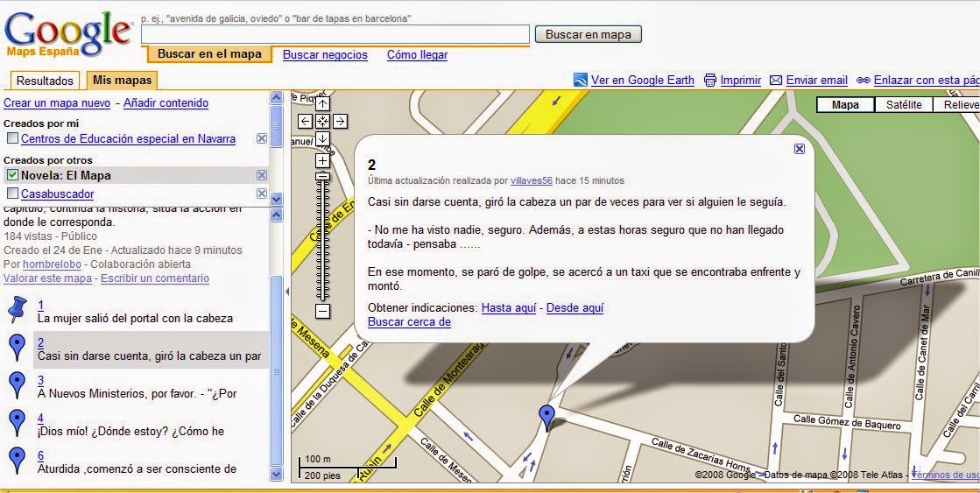Click the printer icon

[x=709, y=80]
